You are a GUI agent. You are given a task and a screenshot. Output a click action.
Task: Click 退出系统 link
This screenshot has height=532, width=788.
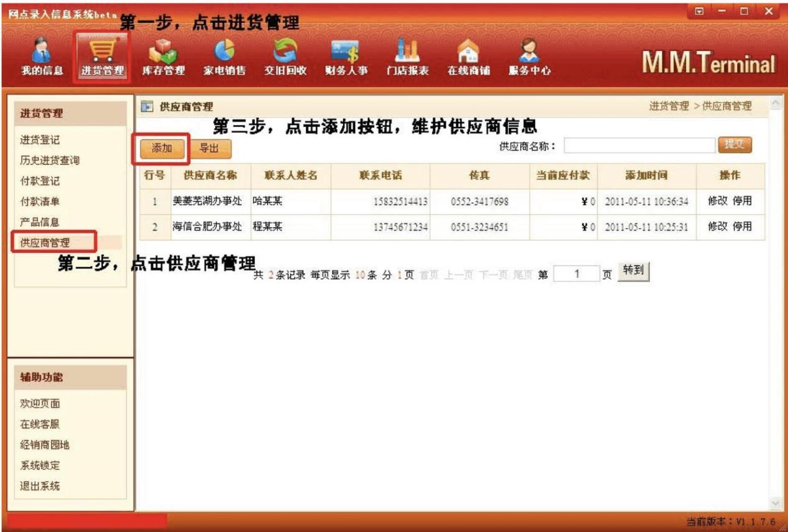pos(40,486)
